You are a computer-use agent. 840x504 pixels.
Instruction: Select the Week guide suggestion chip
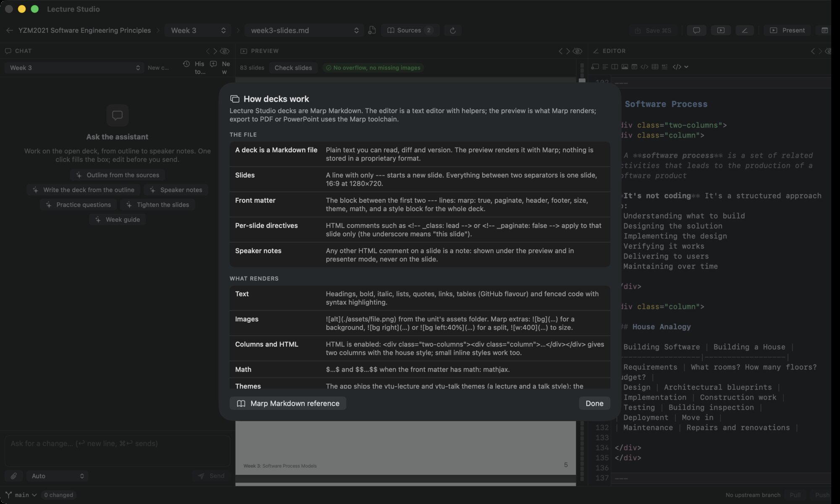point(117,220)
